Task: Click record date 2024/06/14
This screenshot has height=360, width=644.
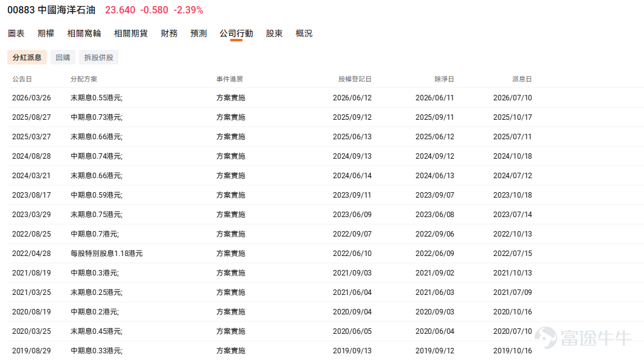Action: [352, 176]
